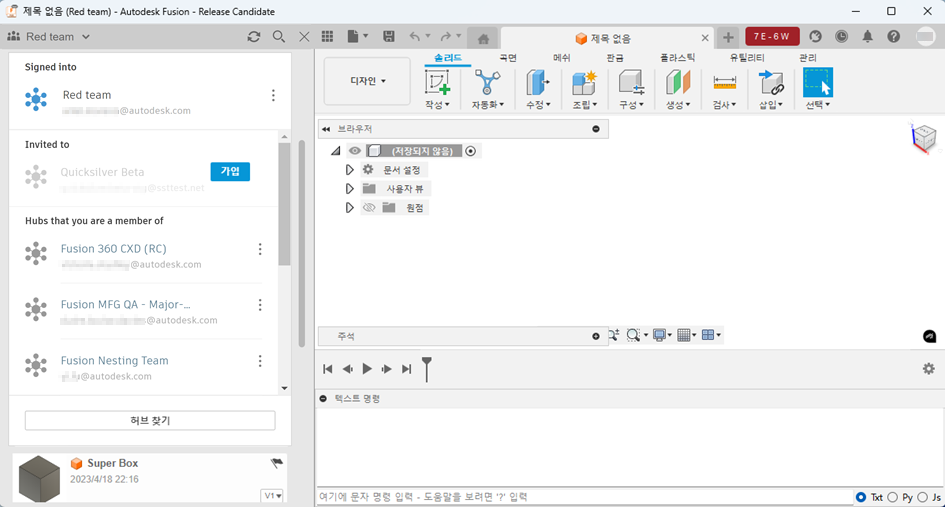Collapse the root component tree node
945x507 pixels.
[x=336, y=151]
